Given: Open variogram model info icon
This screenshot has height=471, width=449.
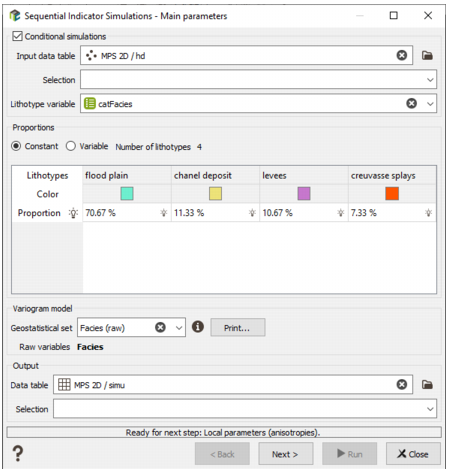Looking at the screenshot, I should [198, 326].
